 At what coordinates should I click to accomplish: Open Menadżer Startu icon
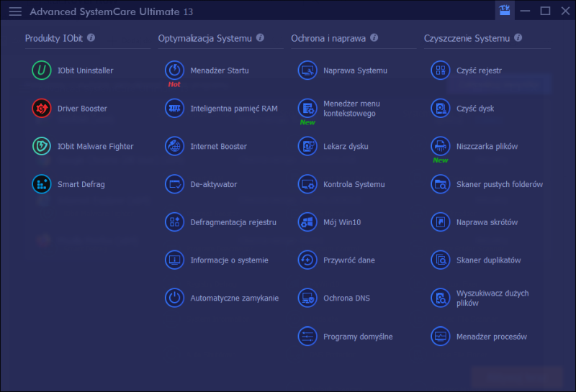point(174,70)
